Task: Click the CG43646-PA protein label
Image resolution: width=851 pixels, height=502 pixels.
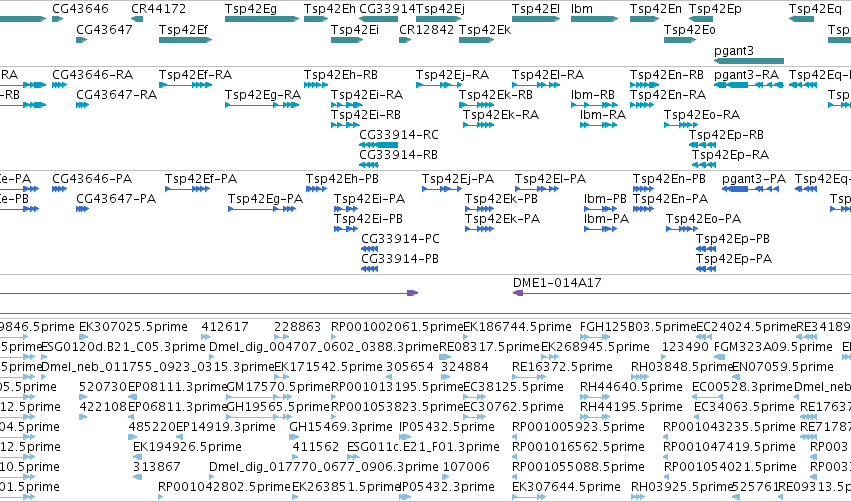Action: pos(92,179)
